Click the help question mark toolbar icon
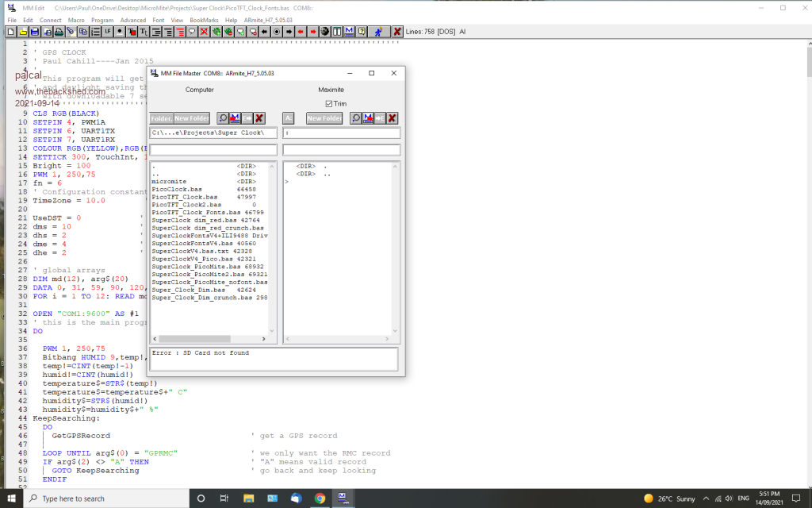Screen dimensions: 812x508 pos(362,32)
